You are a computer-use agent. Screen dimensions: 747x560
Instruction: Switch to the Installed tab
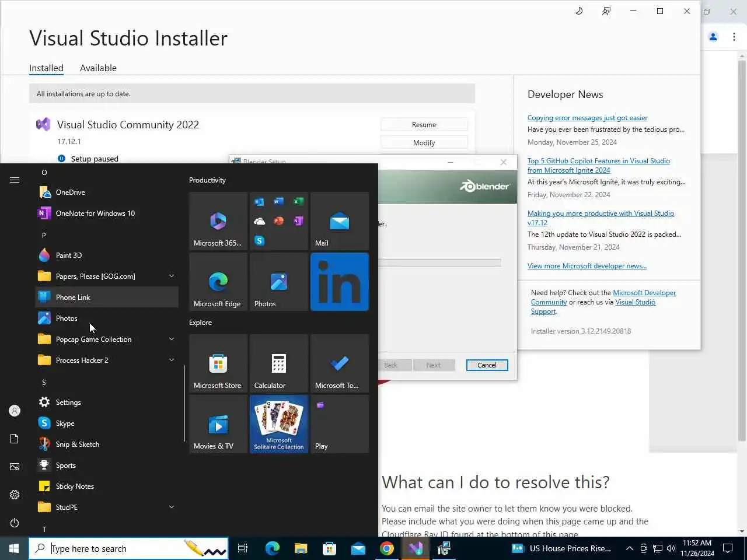pos(46,68)
